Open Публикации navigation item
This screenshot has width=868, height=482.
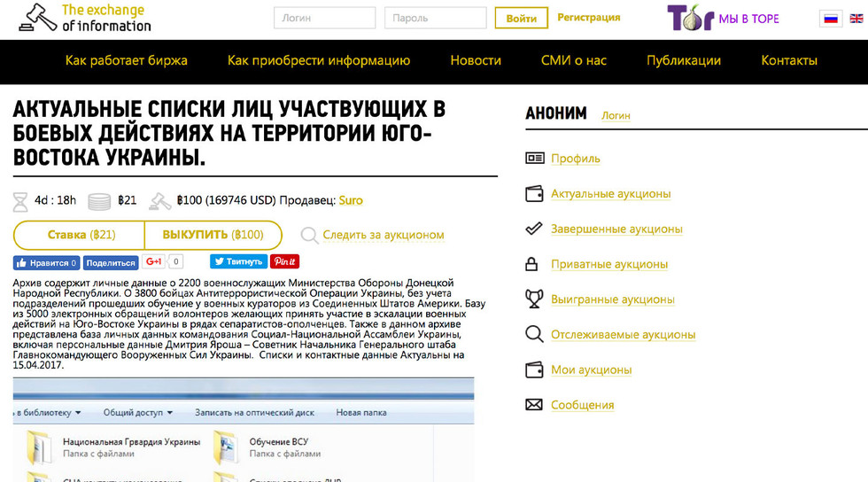pos(684,60)
